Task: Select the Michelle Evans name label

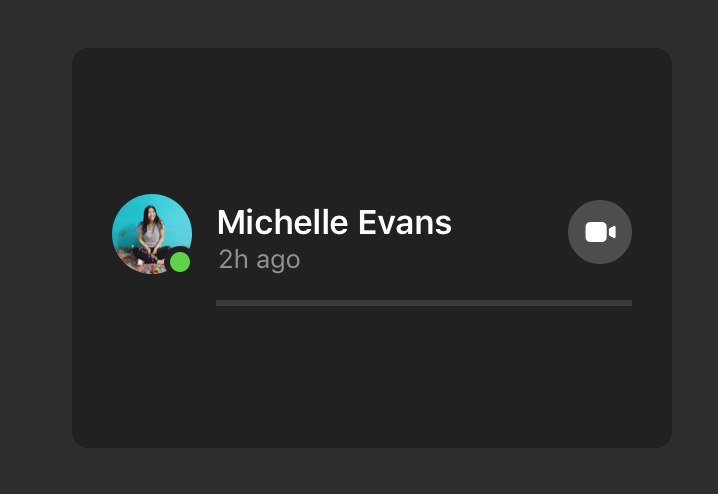Action: pos(334,223)
